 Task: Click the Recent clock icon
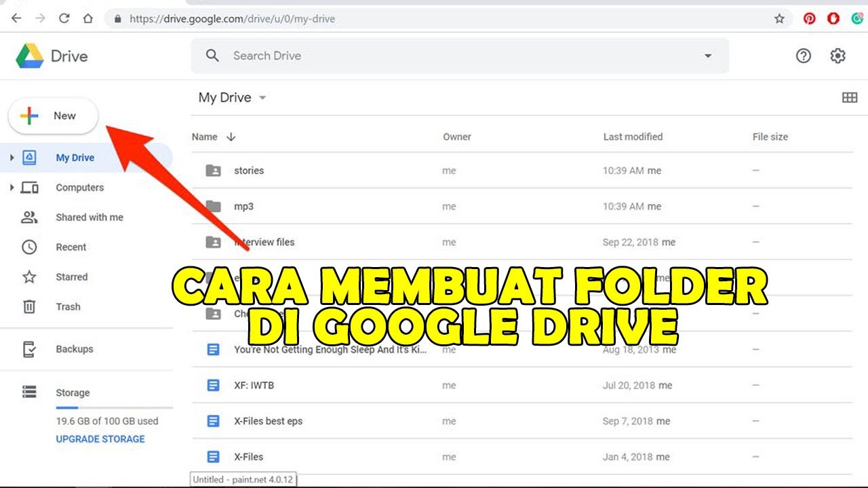29,247
